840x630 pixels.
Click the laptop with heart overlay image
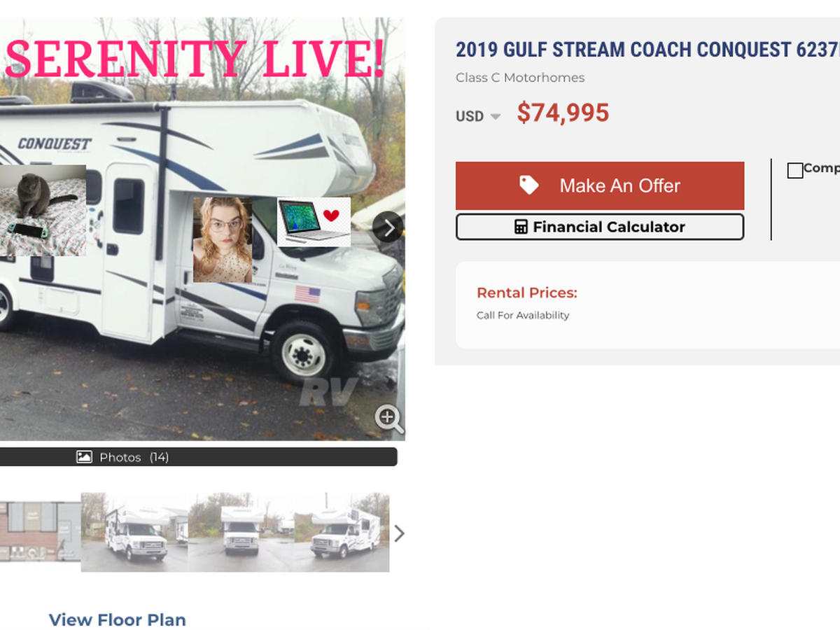(314, 222)
